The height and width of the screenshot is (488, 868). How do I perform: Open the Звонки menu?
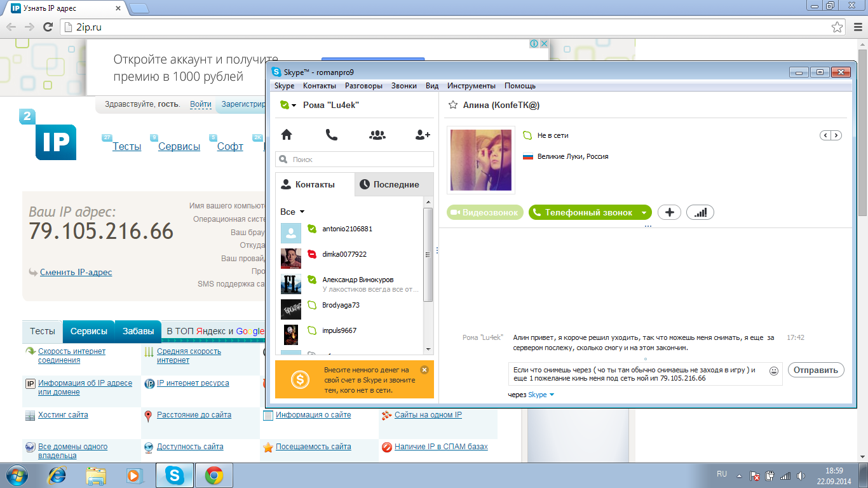[x=404, y=86]
